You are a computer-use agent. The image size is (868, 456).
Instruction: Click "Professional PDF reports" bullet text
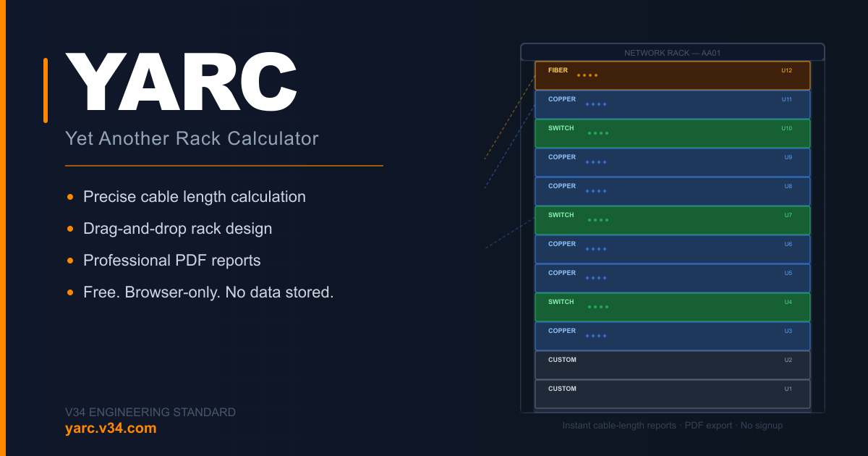point(172,260)
